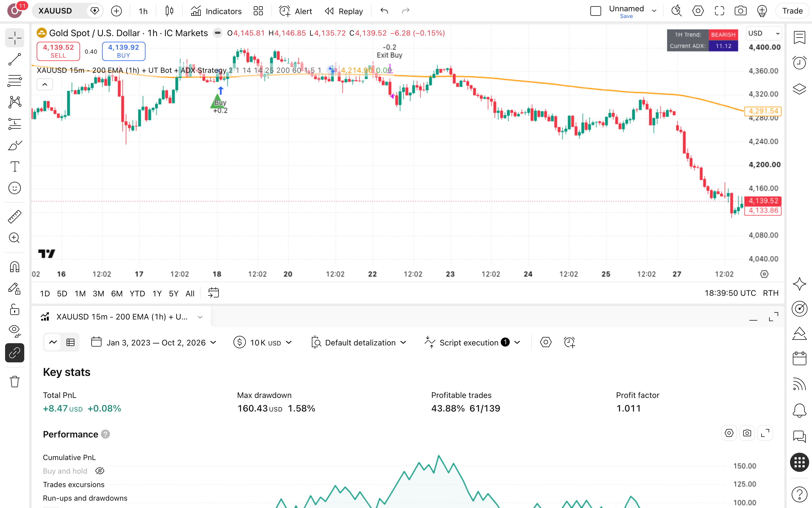Start bar Replay mode
This screenshot has width=812, height=508.
pos(344,11)
